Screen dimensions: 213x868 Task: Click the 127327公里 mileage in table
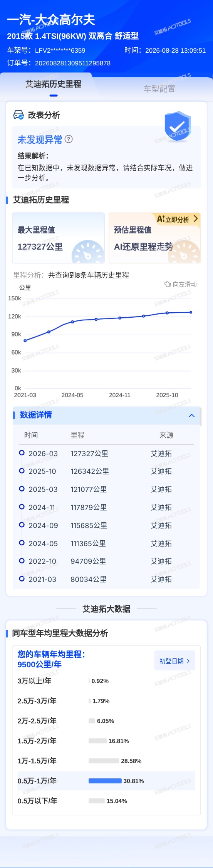tap(89, 454)
